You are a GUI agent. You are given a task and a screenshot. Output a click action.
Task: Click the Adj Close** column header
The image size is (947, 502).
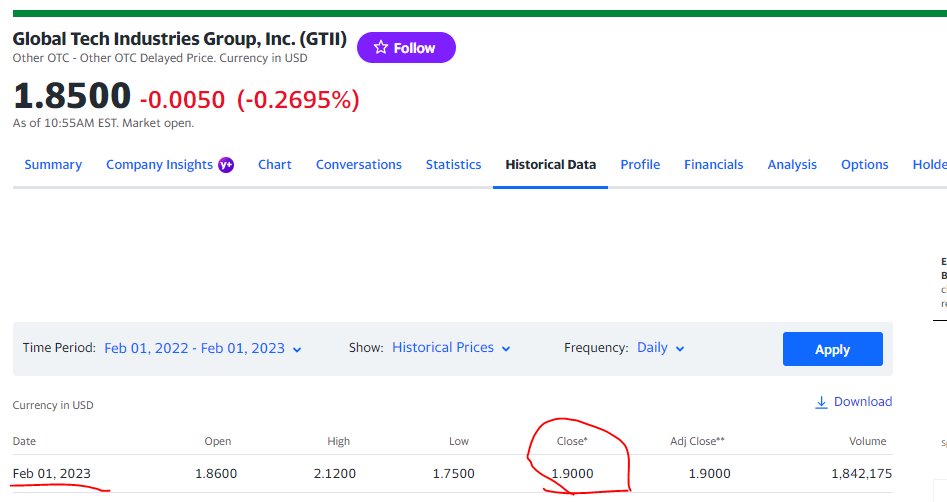[697, 441]
